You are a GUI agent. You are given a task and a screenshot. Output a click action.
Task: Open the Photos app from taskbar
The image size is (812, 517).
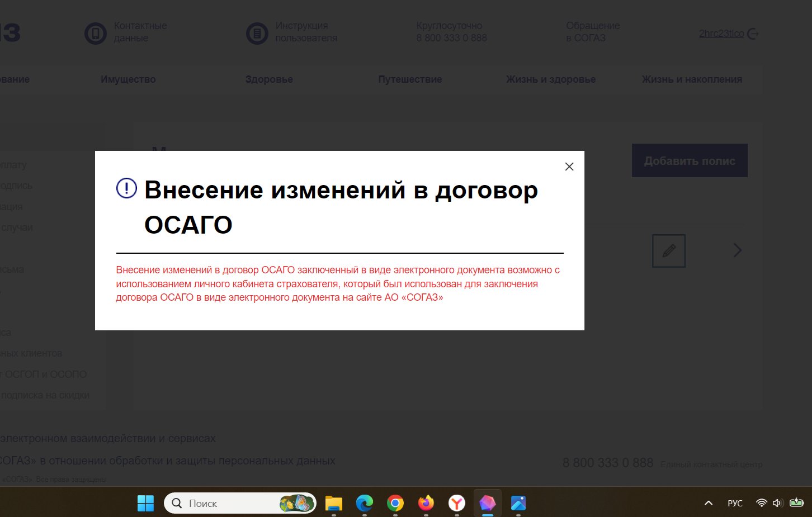pyautogui.click(x=518, y=503)
